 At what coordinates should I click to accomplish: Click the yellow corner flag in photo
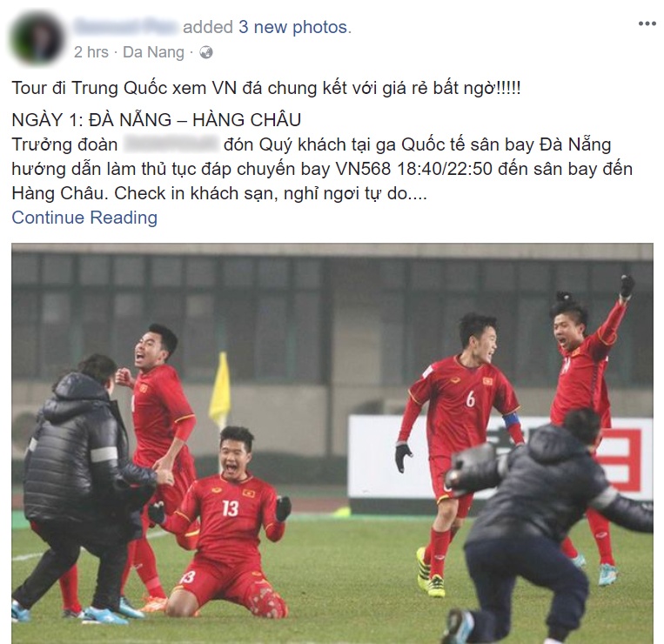pos(220,391)
